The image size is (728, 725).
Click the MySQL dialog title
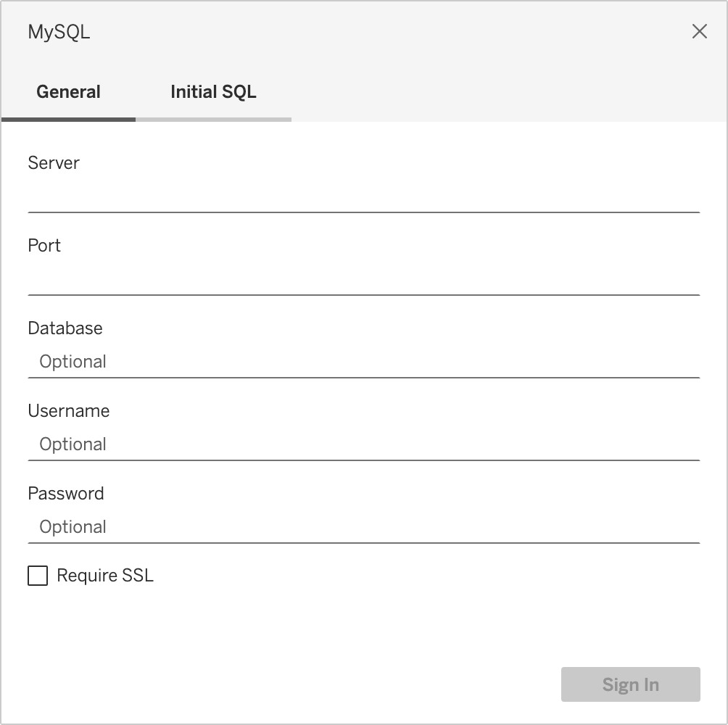[x=59, y=32]
